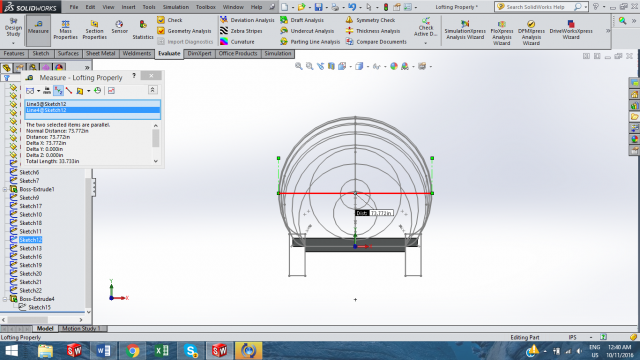Expand the Boss-Extrude1 feature tree node
This screenshot has height=360, width=640.
[x=5, y=189]
